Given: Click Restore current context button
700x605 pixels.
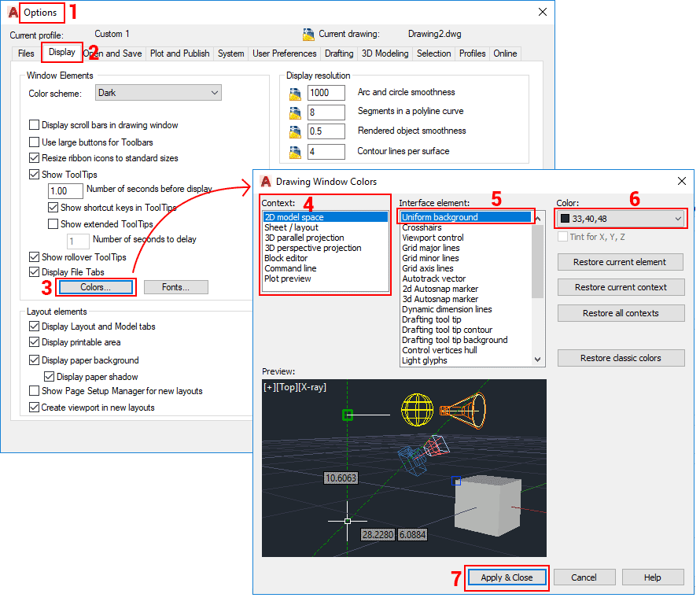Looking at the screenshot, I should pyautogui.click(x=621, y=287).
